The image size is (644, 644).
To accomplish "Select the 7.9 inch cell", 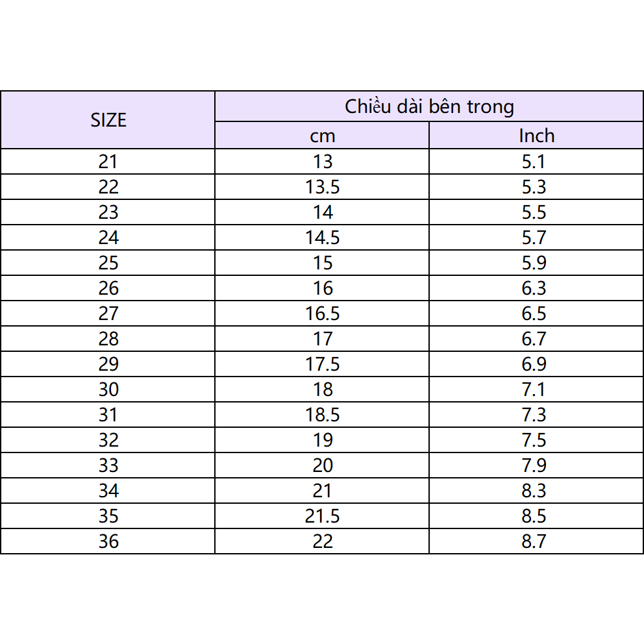I will point(534,465).
